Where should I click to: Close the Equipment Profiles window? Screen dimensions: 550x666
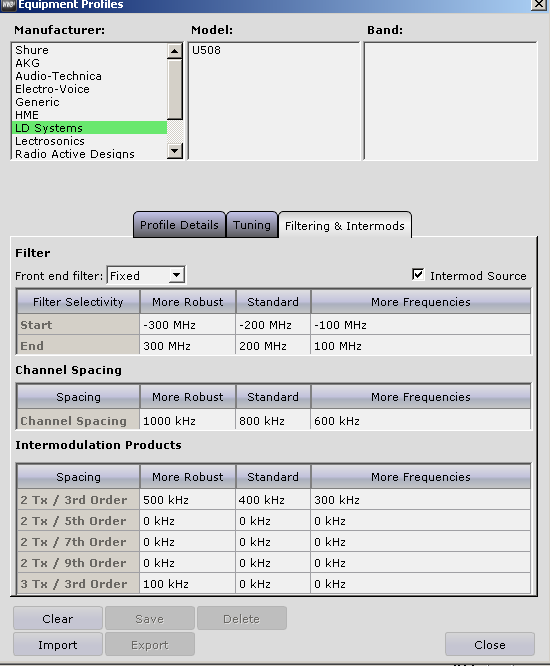539,4
